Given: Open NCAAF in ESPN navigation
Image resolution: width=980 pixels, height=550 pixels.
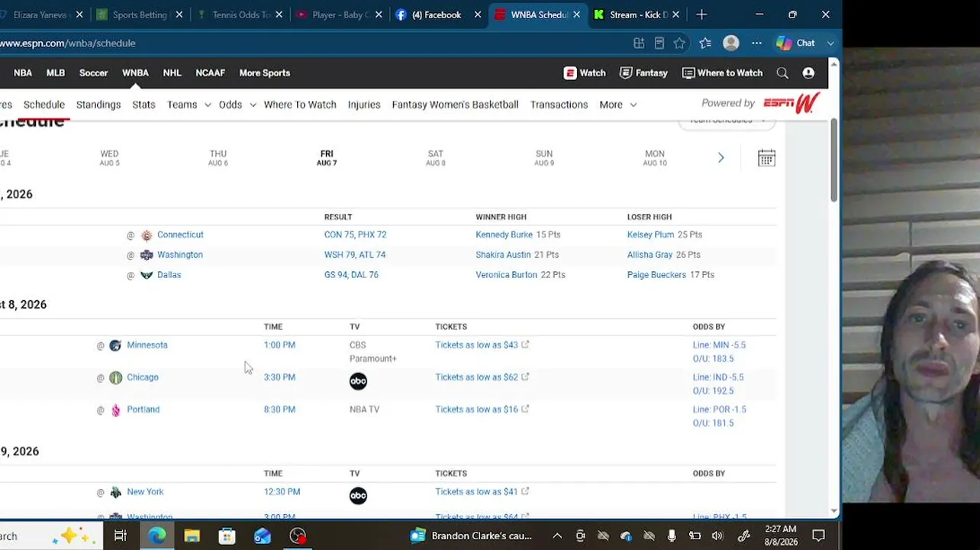Looking at the screenshot, I should [210, 73].
